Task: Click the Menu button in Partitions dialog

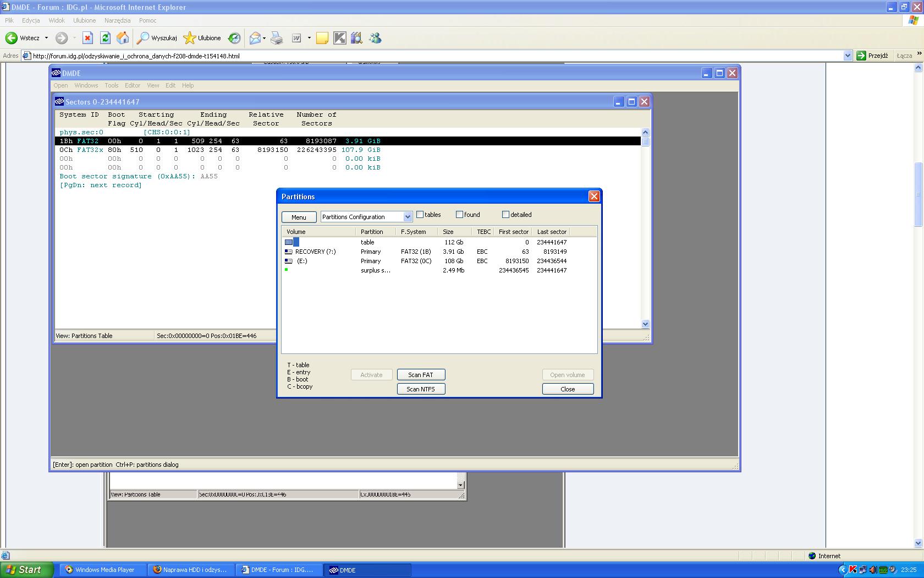Action: [299, 217]
